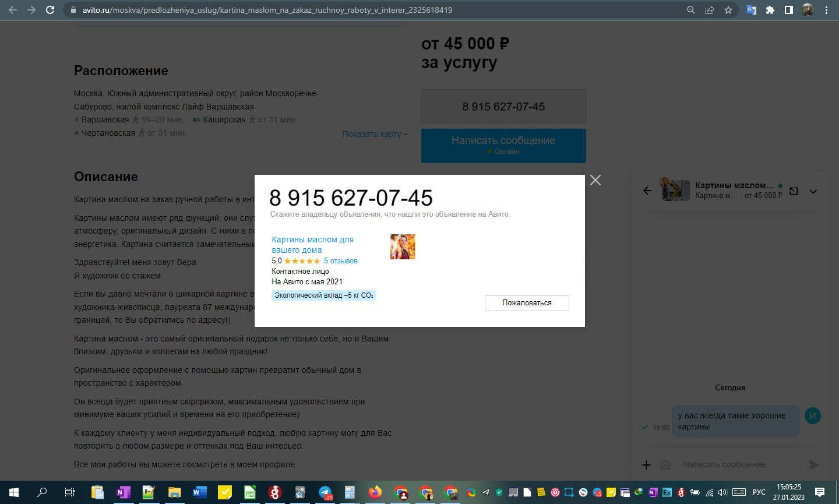The image size is (839, 504).
Task: Click the Чертановская metro station text
Action: (x=108, y=133)
